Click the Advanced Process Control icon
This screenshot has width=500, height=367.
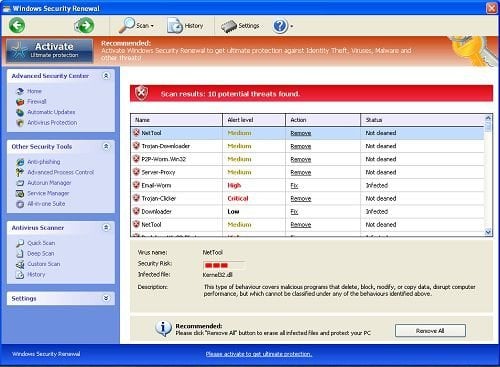point(20,172)
